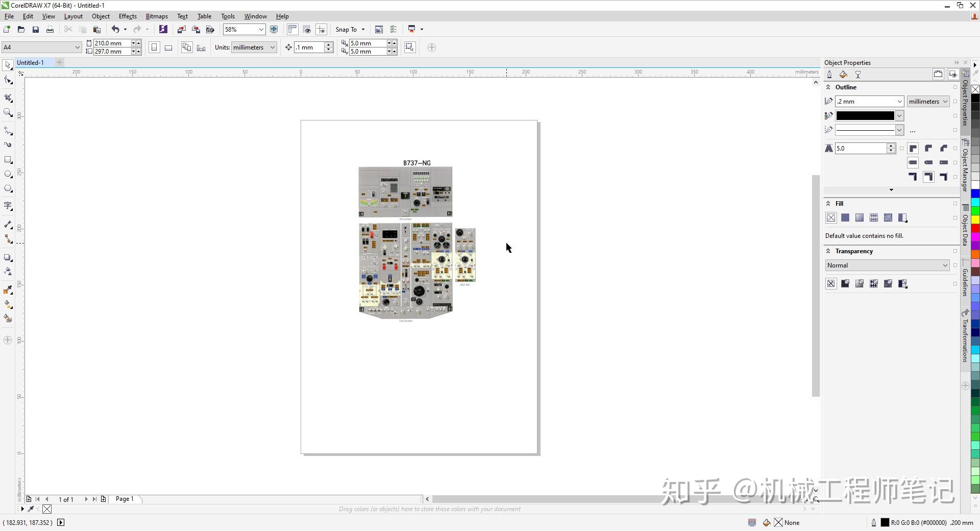Open line style settings ellipsis button
This screenshot has width=980, height=531.
[x=913, y=131]
